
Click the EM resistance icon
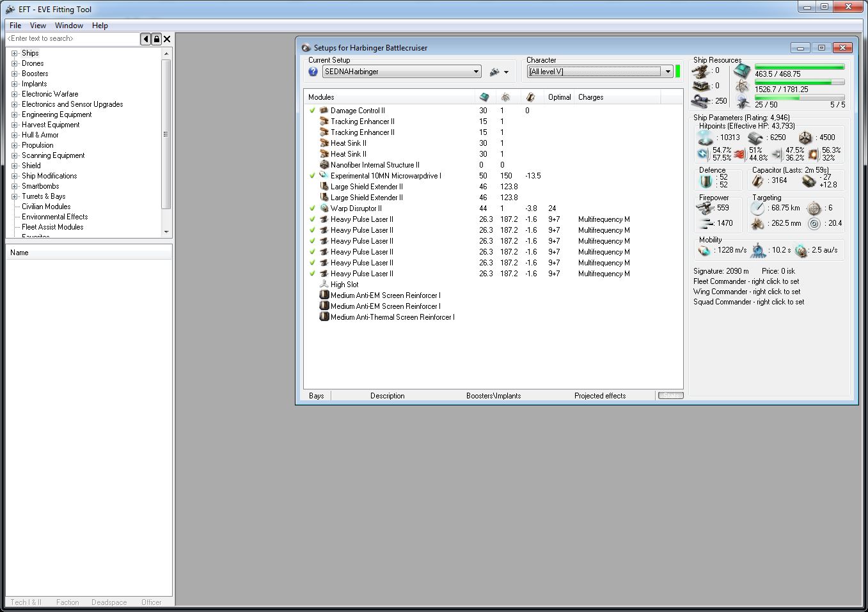[703, 154]
